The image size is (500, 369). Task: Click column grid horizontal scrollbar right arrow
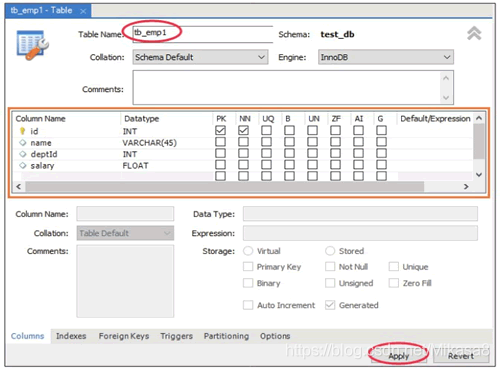(x=466, y=187)
